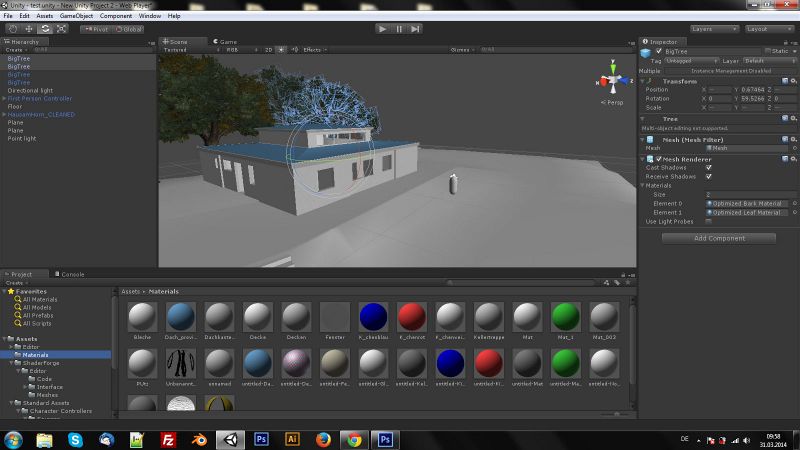Toggle Pivot handle position button

(97, 29)
